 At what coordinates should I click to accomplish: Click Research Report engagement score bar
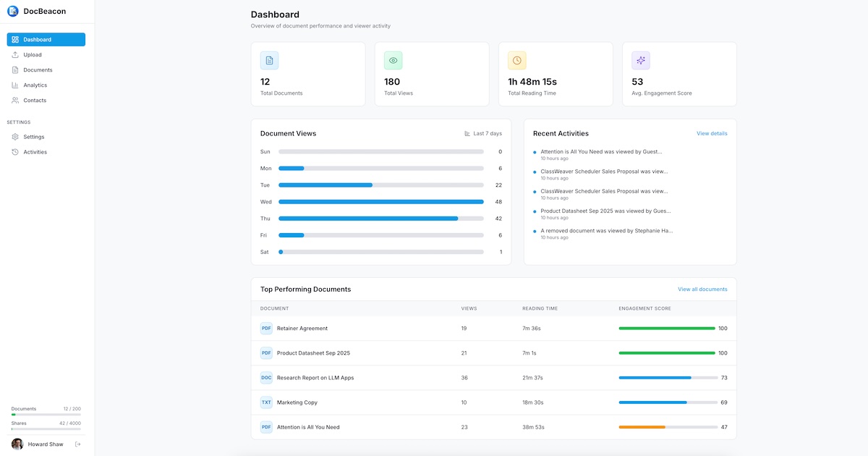(x=667, y=378)
